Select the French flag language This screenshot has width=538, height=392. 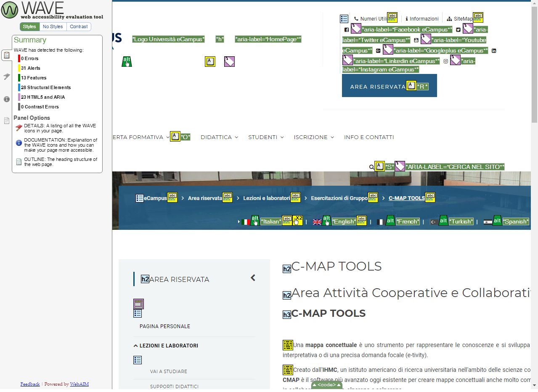pos(381,221)
